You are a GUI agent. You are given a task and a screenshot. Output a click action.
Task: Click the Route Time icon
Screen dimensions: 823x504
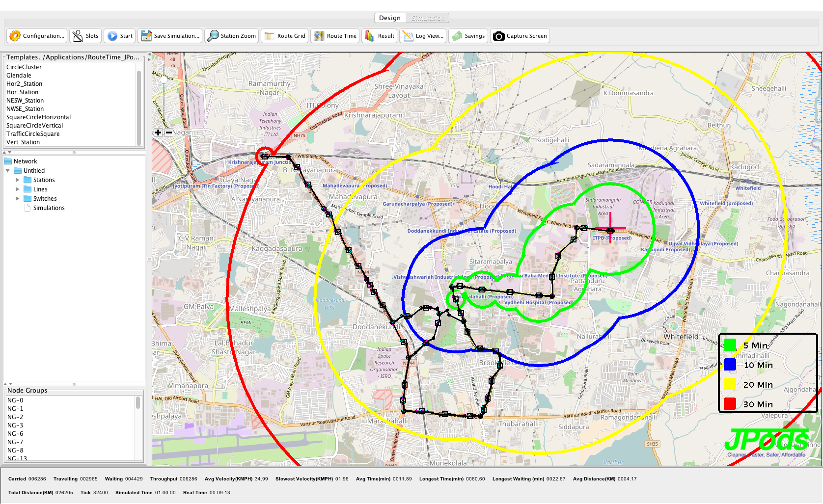pos(319,36)
